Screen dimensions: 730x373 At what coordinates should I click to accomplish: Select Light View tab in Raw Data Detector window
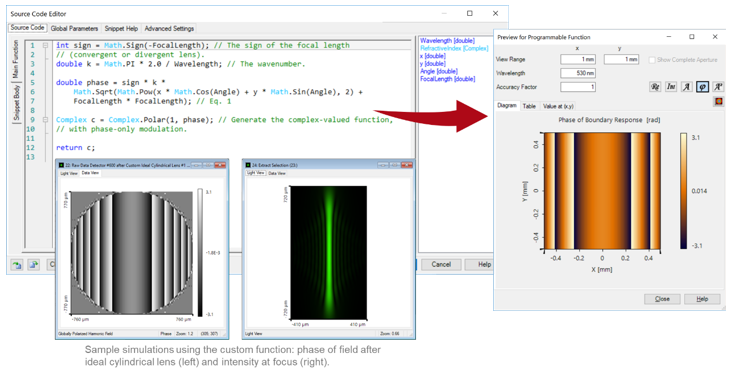[69, 173]
